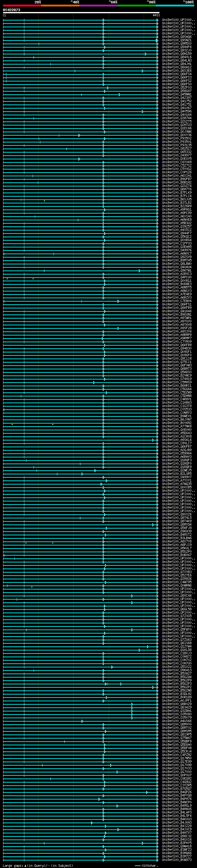This screenshot has height=868, width=197.
Task: Click the text UniRef100_Q9W418
Action: tap(176, 846)
